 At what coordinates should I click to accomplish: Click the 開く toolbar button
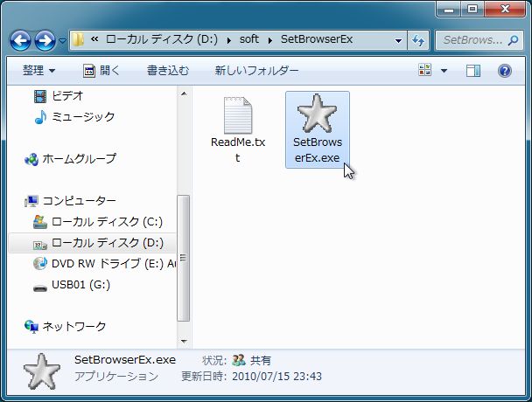pos(101,71)
